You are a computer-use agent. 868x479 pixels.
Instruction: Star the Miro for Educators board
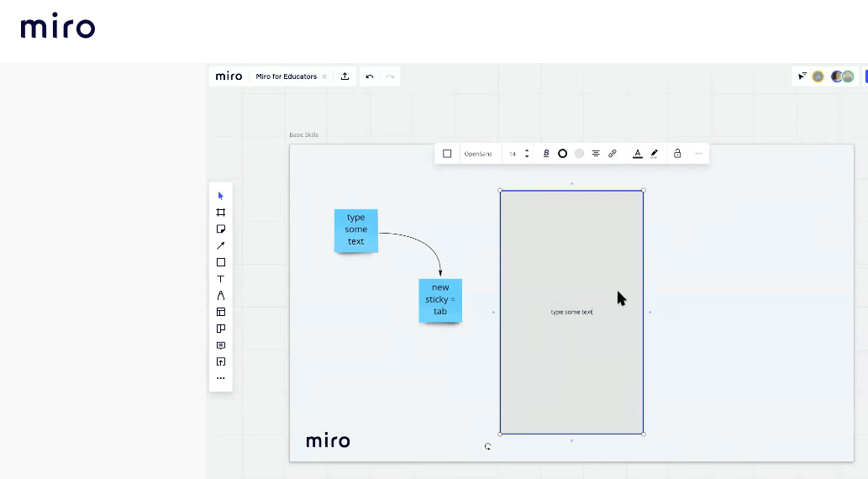(x=324, y=76)
